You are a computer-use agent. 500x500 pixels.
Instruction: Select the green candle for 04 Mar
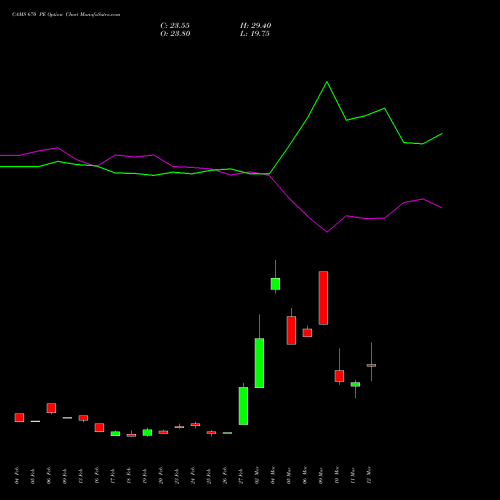pyautogui.click(x=275, y=284)
